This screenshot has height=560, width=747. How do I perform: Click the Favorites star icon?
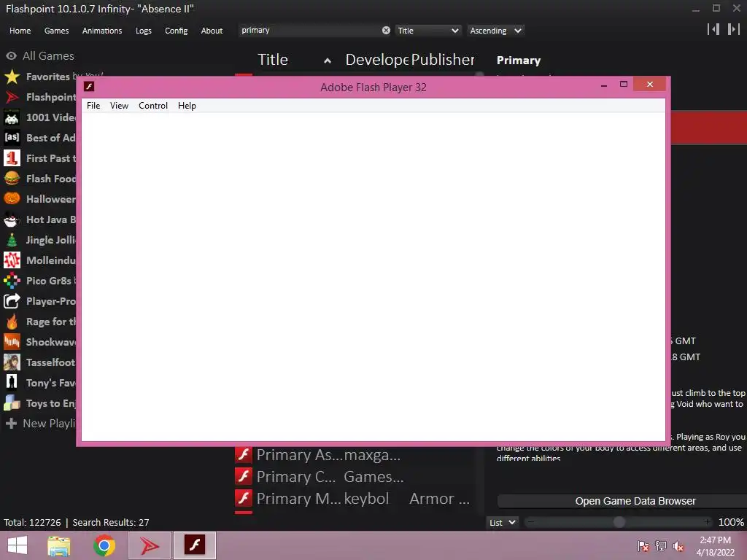click(x=12, y=77)
